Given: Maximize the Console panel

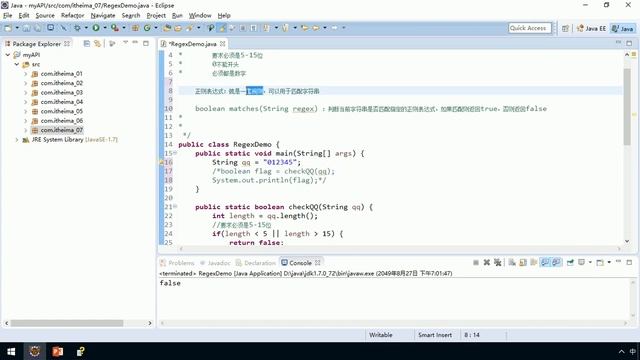Looking at the screenshot, I should (629, 262).
